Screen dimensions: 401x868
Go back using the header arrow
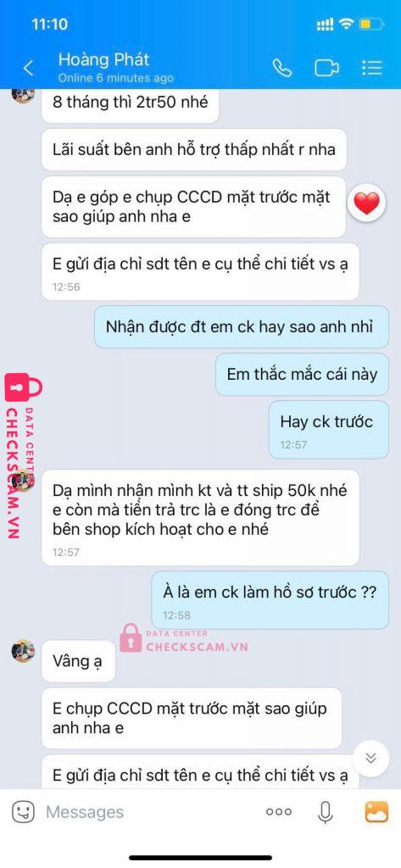click(28, 68)
